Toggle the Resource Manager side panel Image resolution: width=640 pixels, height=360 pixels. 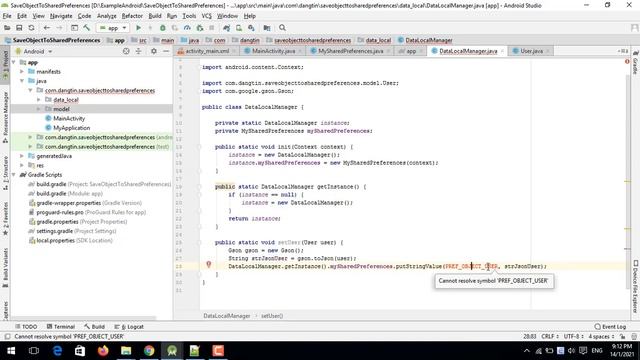(5, 117)
